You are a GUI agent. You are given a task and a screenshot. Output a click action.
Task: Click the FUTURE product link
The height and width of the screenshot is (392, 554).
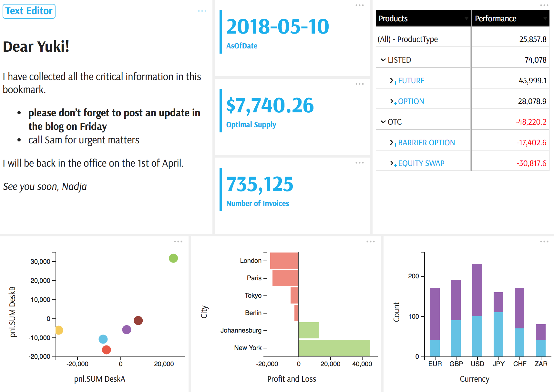point(411,81)
